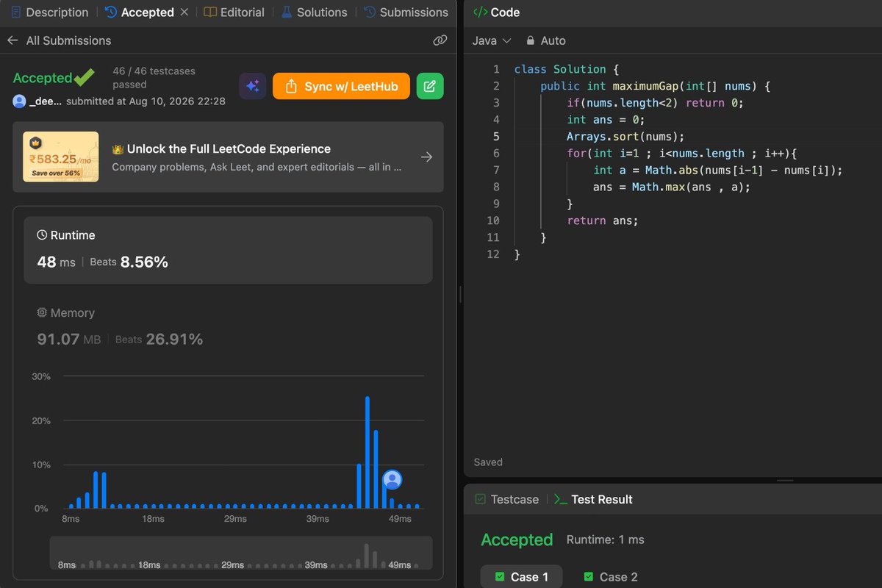Click the chart range mini-slider
The image size is (882, 588).
click(241, 553)
